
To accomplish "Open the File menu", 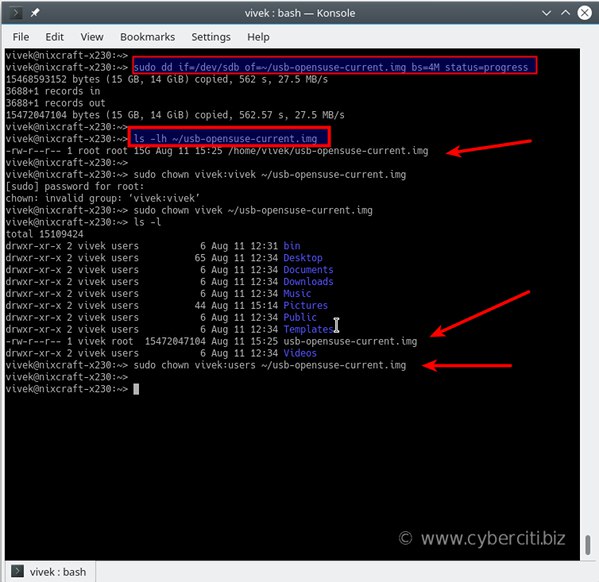I will (21, 37).
